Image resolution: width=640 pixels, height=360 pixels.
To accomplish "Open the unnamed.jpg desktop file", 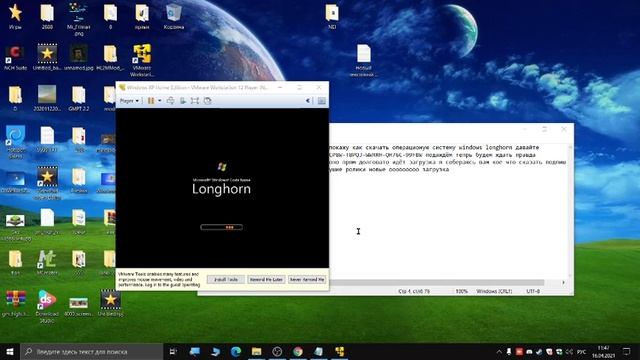I will (x=79, y=58).
